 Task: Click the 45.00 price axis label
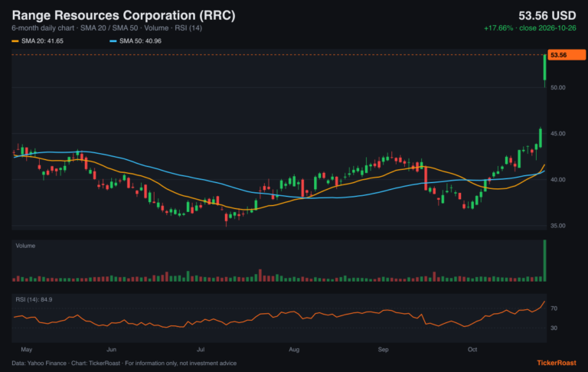coord(557,133)
